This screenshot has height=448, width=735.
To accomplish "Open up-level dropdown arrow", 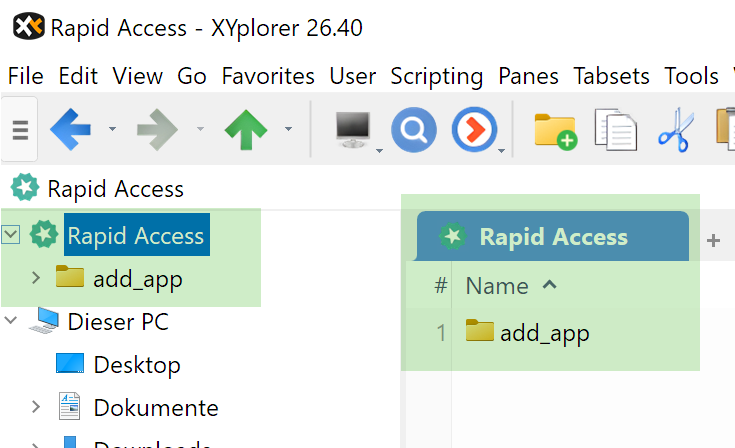I will pyautogui.click(x=288, y=128).
